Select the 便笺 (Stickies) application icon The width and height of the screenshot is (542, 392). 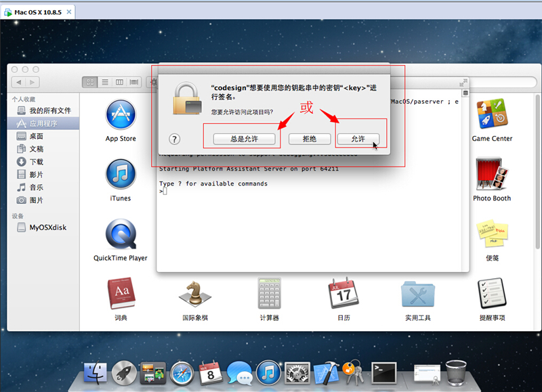tap(492, 234)
